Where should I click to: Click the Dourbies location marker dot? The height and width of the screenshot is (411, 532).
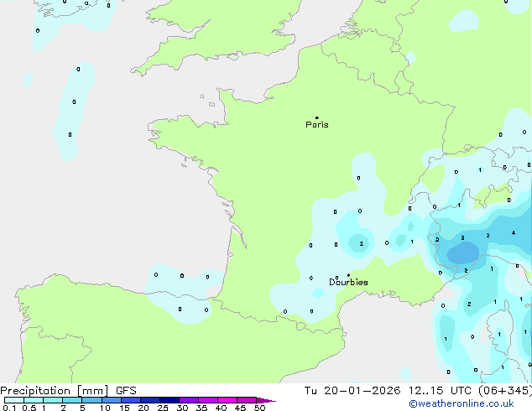[348, 275]
